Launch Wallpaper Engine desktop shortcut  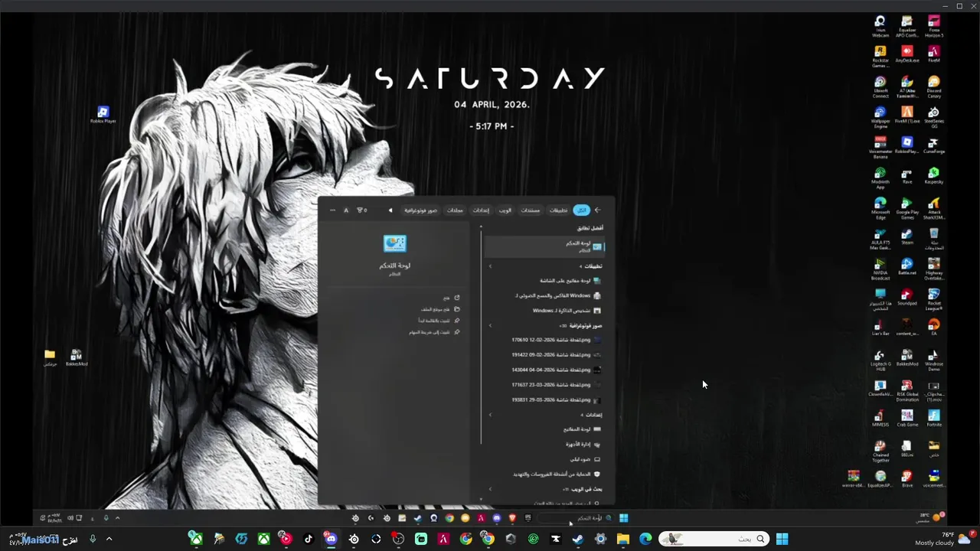click(880, 117)
